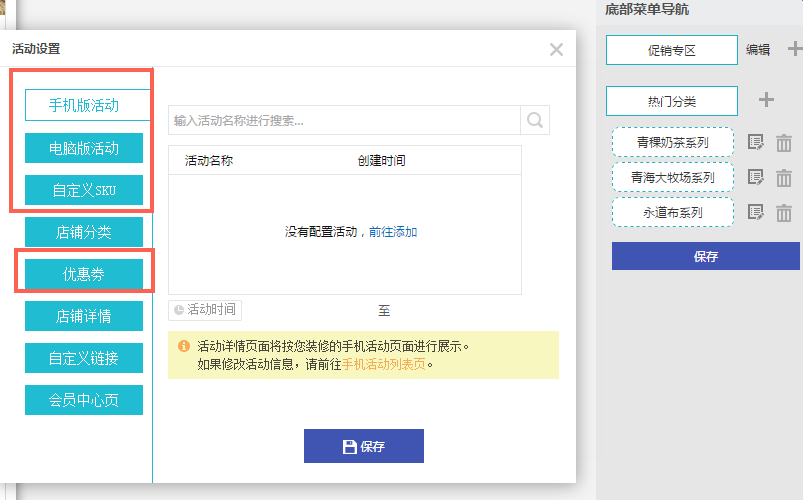Viewport: 803px width, 500px height.
Task: Click edit icon beside 永道布系列
Action: [756, 212]
